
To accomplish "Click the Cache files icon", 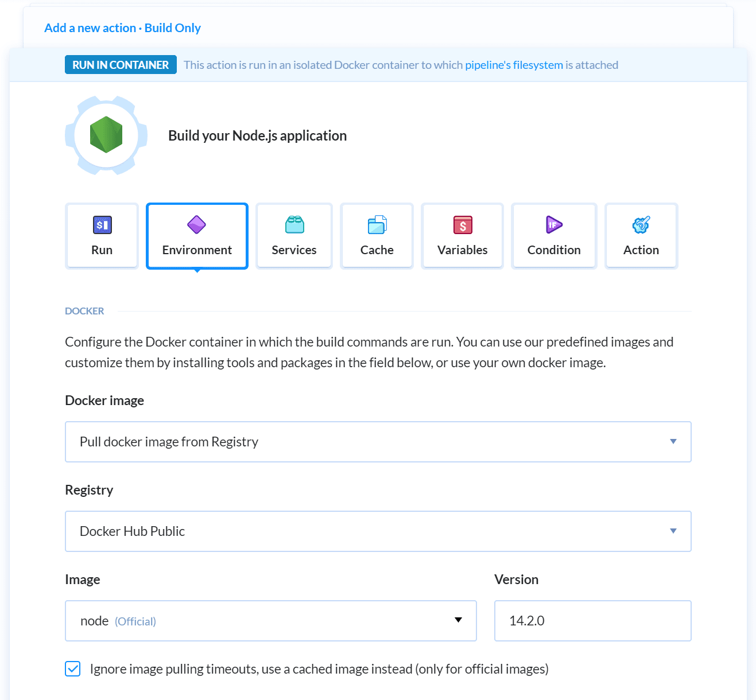I will click(377, 224).
